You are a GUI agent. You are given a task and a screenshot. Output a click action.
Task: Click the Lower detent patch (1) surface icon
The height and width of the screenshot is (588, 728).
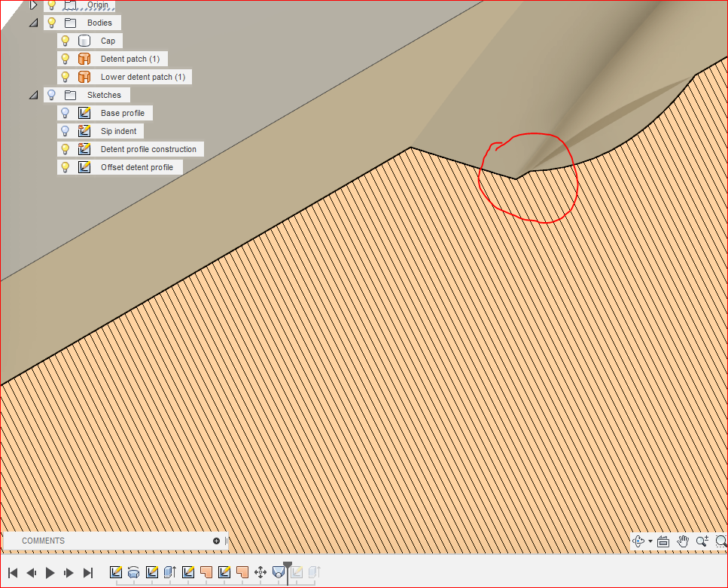(x=84, y=77)
